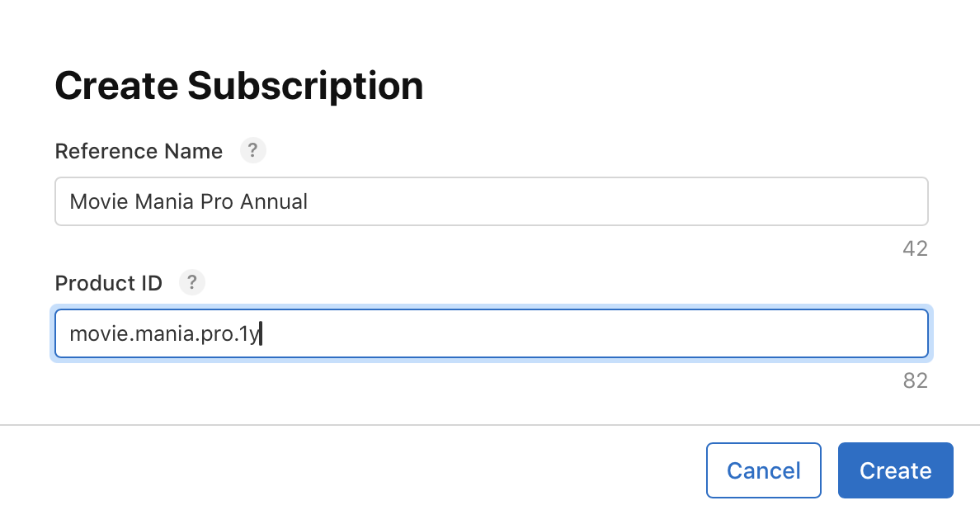This screenshot has height=510, width=980.
Task: Open the Product ID help tooltip icon
Action: 191,283
